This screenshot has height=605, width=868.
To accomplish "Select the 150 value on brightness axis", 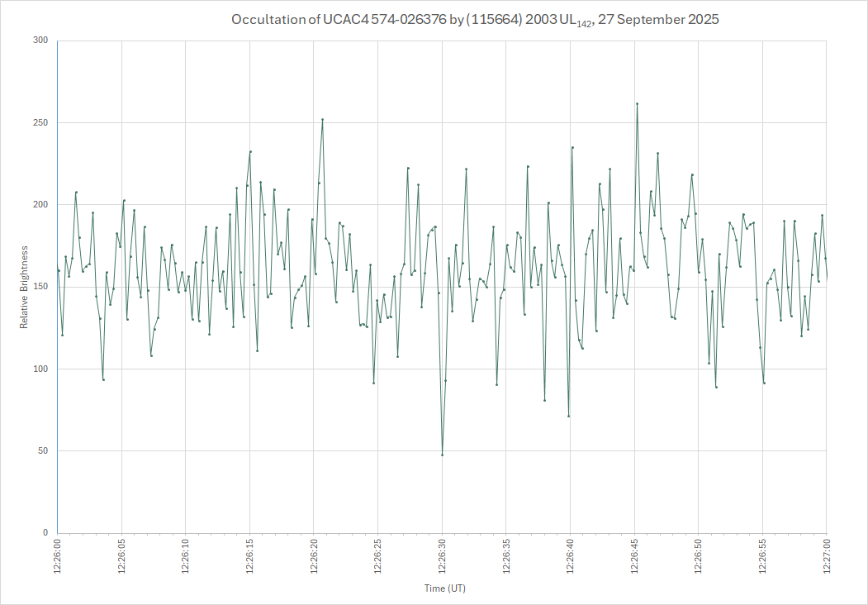I will pyautogui.click(x=40, y=287).
